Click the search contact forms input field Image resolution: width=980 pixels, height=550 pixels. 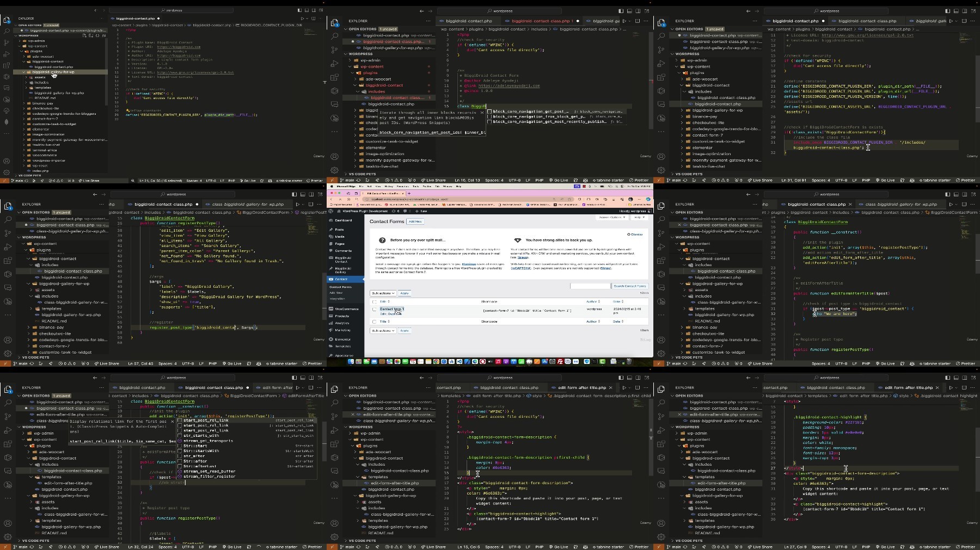590,286
